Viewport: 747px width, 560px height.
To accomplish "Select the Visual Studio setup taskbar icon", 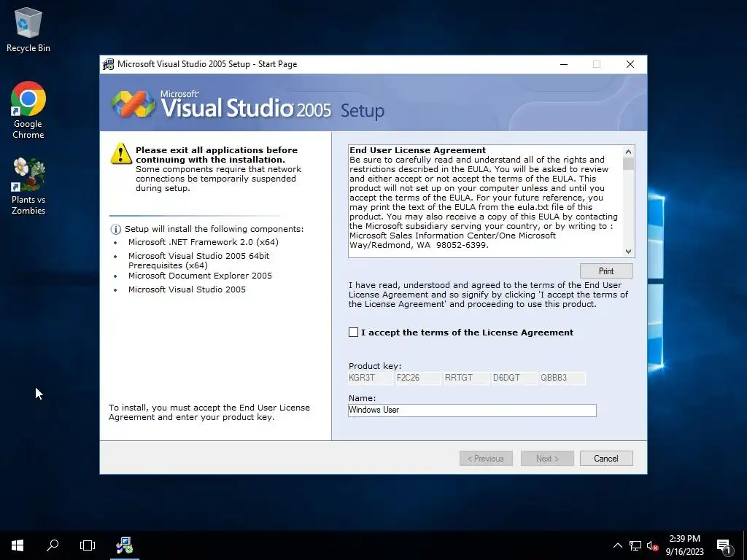I will pyautogui.click(x=124, y=545).
